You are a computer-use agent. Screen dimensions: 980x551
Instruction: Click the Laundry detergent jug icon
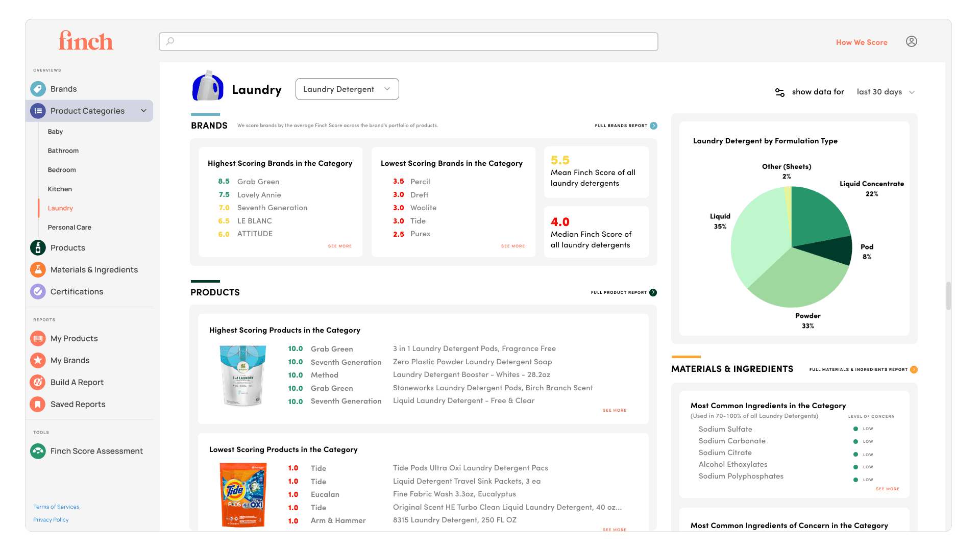point(208,86)
